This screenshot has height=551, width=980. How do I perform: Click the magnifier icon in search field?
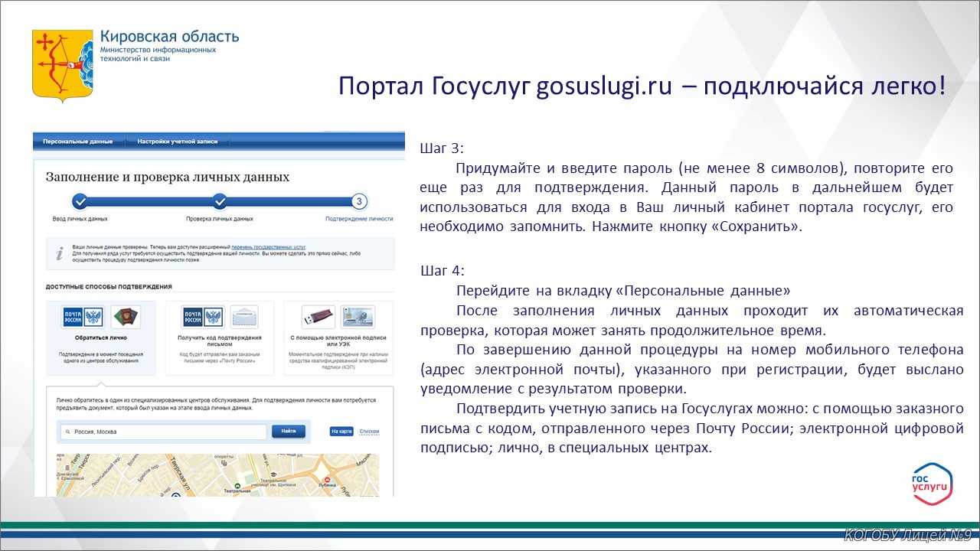(68, 432)
